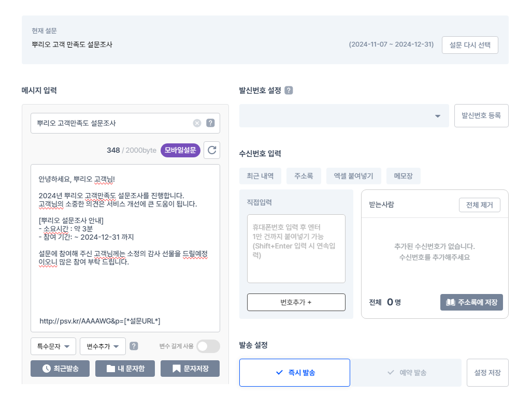Expand the 발신번호 selection dropdown
This screenshot has width=532, height=397.
coord(344,116)
